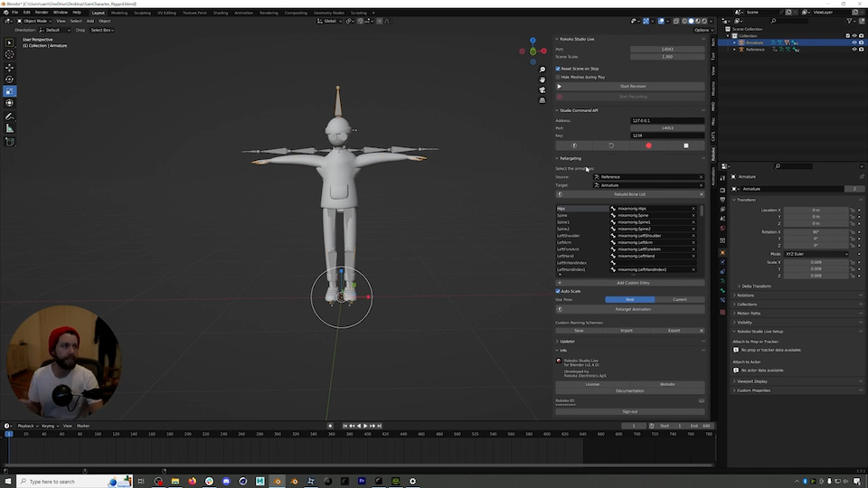Click the Location X value field

tap(816, 211)
